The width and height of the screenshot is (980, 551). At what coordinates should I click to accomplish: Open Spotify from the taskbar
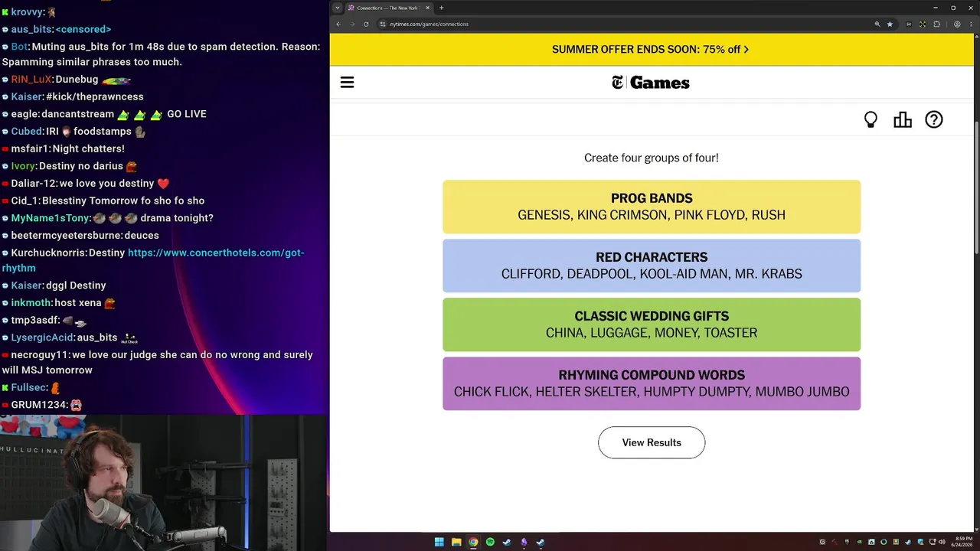coord(490,542)
